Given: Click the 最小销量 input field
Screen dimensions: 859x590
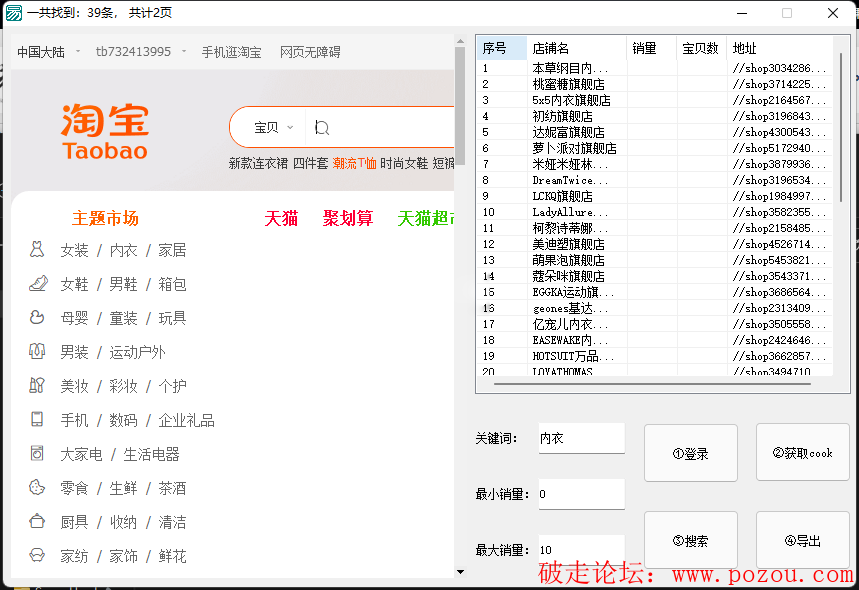Looking at the screenshot, I should point(581,494).
